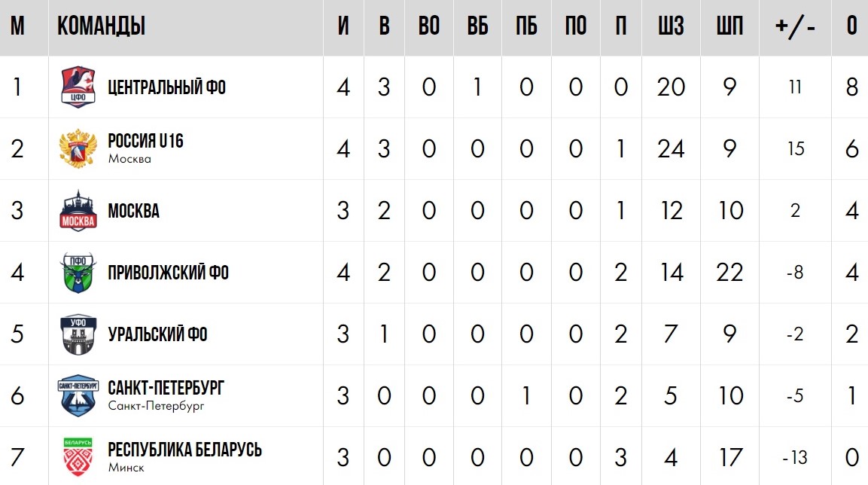This screenshot has height=485, width=868.
Task: Open the Приволжский ФО team link
Action: pos(168,273)
